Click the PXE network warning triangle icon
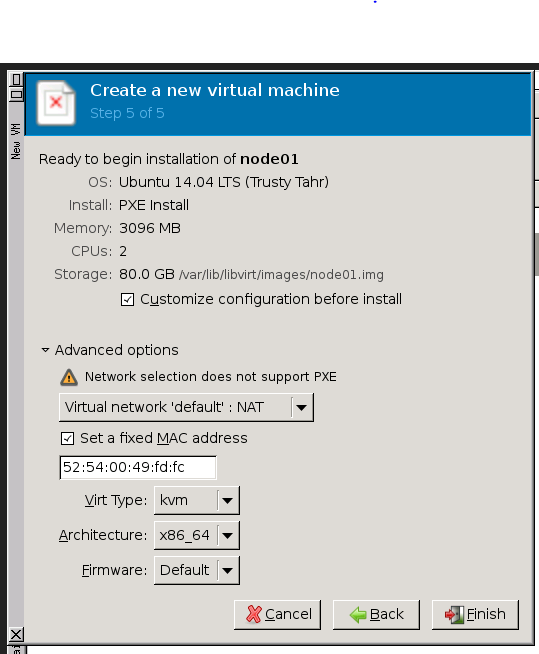This screenshot has height=654, width=539. click(69, 377)
